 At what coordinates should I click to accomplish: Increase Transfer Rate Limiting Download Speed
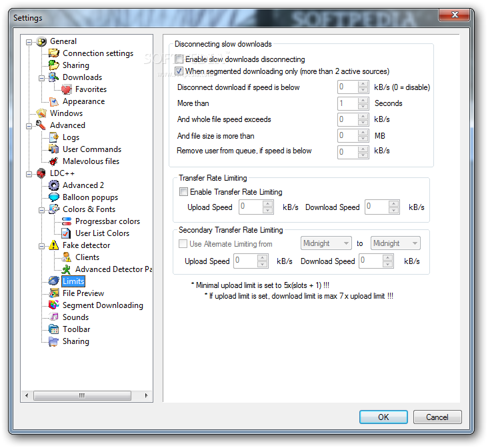pos(394,203)
